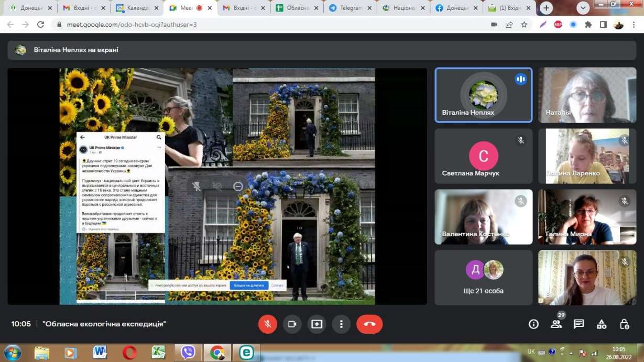Turn off the camera in Meet

[292, 324]
